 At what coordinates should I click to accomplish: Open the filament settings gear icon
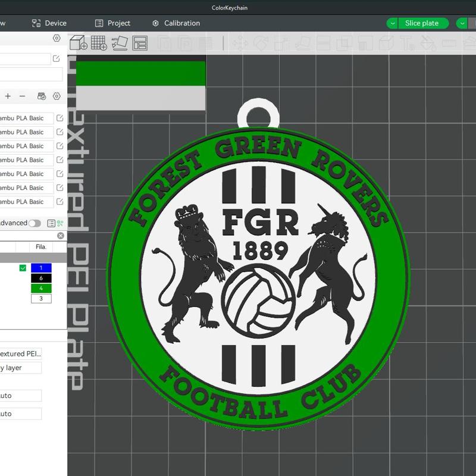(56, 96)
